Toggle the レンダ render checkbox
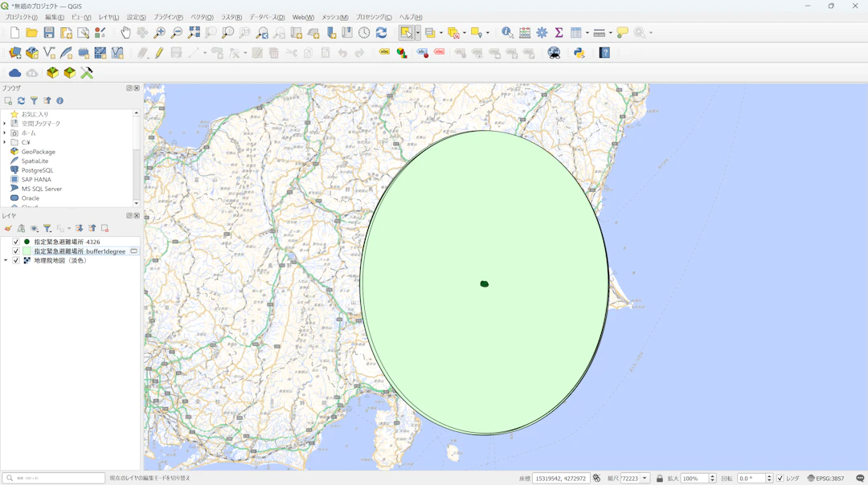The image size is (868, 485). pyautogui.click(x=780, y=479)
